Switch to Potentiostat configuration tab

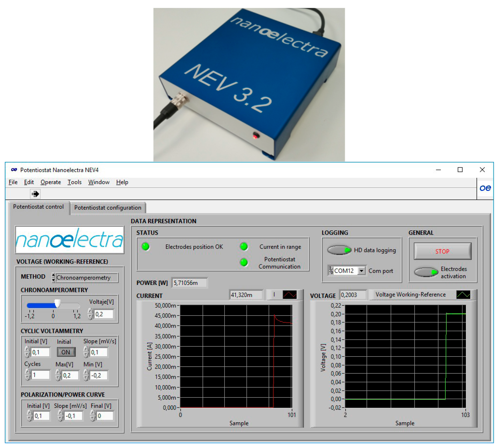(x=108, y=208)
